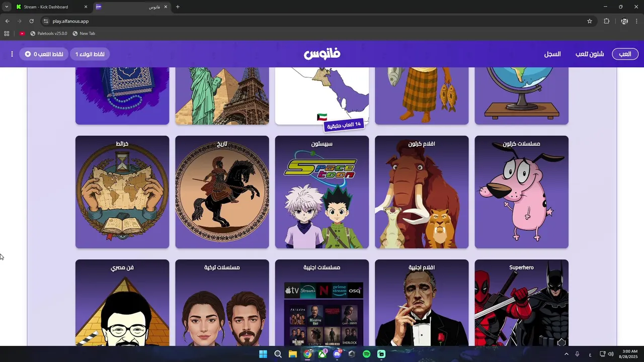Open the network status tray icon
The width and height of the screenshot is (644, 362).
coord(603,354)
